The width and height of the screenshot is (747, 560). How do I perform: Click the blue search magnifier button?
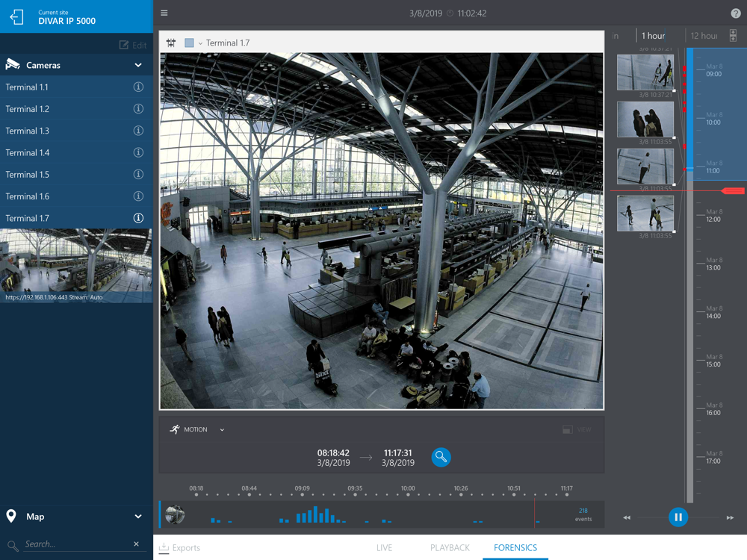[x=441, y=457]
